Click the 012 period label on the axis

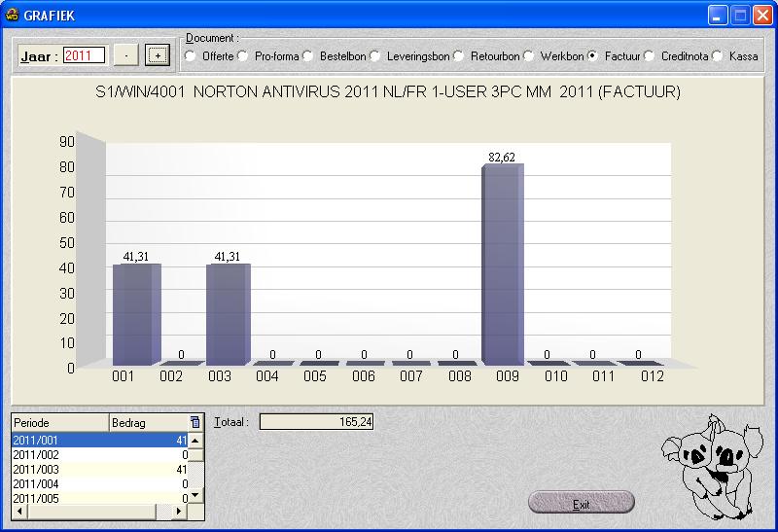click(x=652, y=376)
